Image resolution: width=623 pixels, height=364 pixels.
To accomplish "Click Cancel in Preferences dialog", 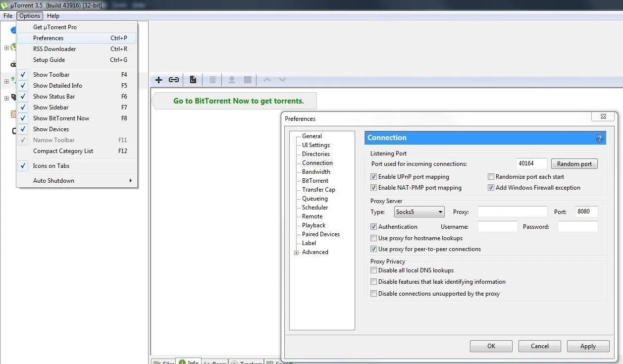I will coord(540,346).
